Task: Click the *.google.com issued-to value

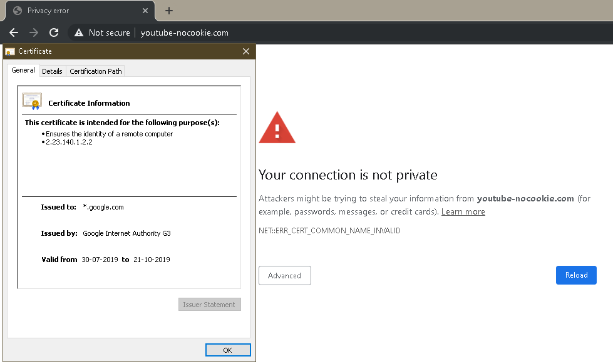Action: click(x=103, y=207)
